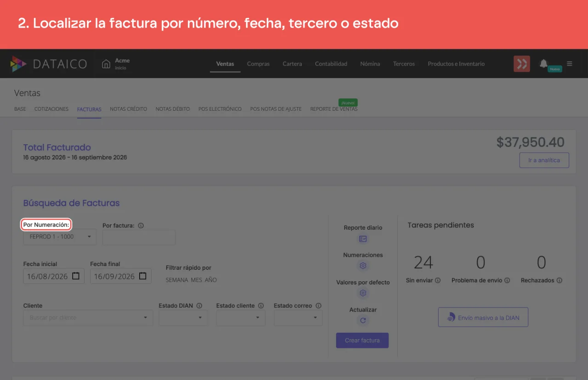This screenshot has width=588, height=380.
Task: Open Productos e Inventario menu
Action: [x=456, y=64]
